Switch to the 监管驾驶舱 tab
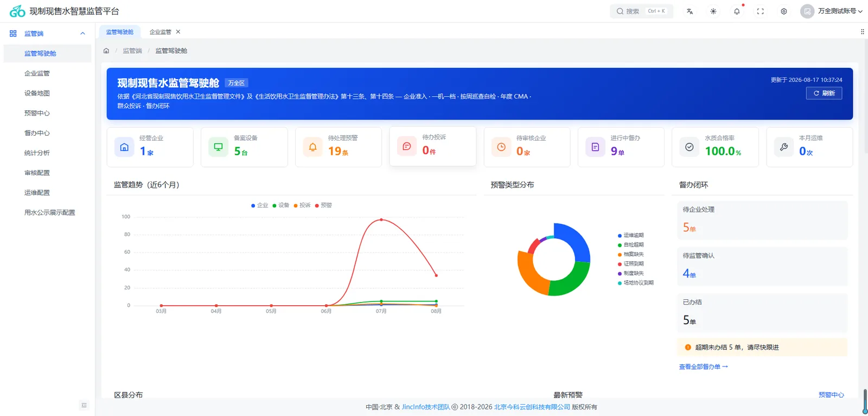The image size is (868, 416). click(120, 32)
